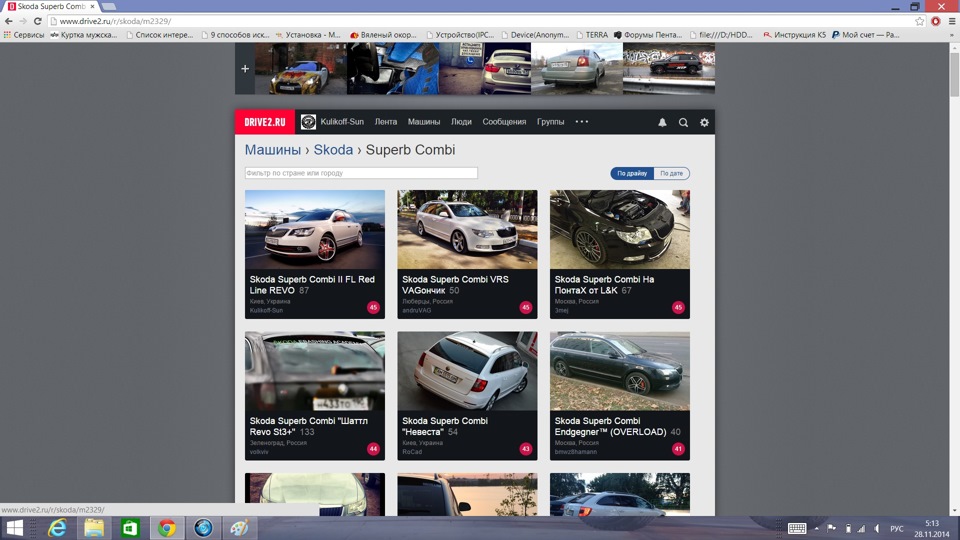Click browser back arrow

tap(9, 21)
